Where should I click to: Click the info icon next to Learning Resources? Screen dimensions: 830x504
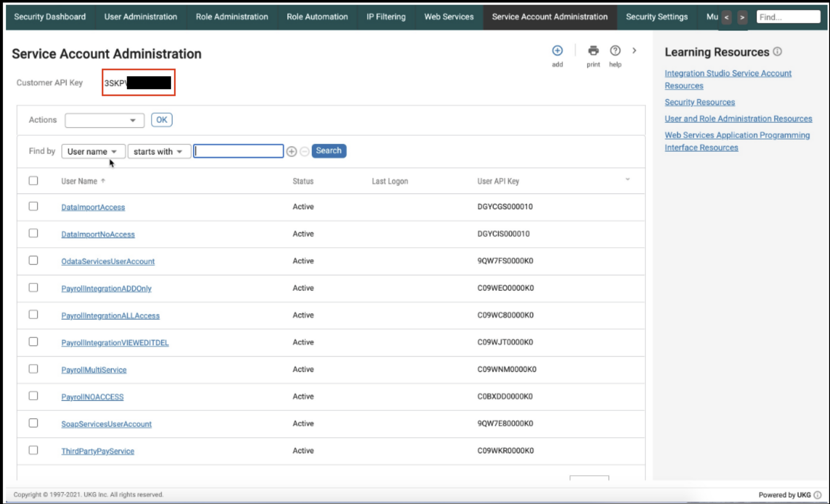[777, 52]
